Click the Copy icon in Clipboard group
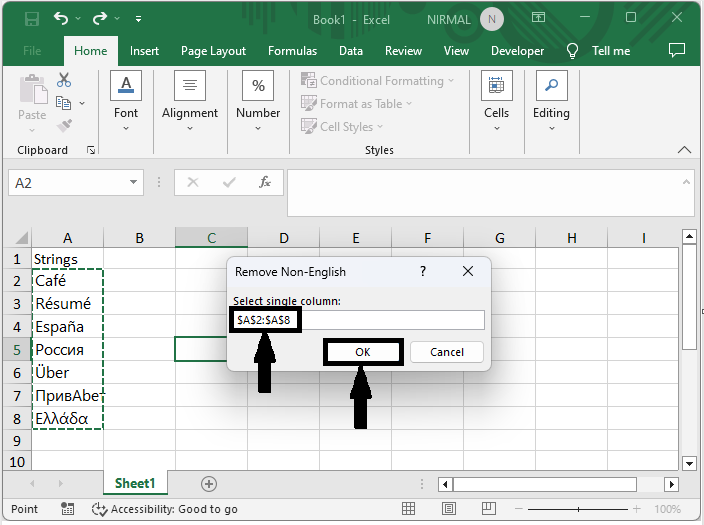Image resolution: width=704 pixels, height=525 pixels. point(64,103)
